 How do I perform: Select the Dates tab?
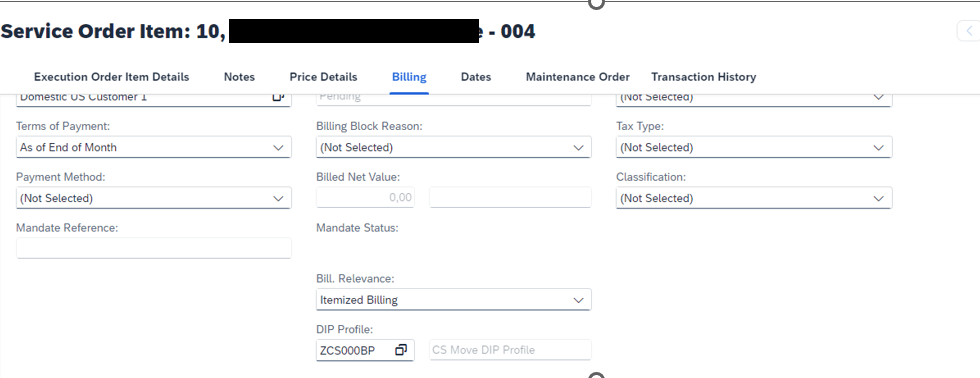[x=476, y=77]
